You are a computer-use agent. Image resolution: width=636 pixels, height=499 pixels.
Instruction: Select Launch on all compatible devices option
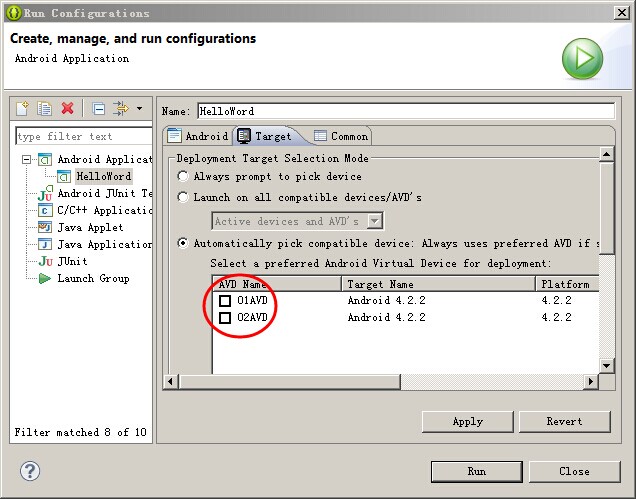pos(183,198)
